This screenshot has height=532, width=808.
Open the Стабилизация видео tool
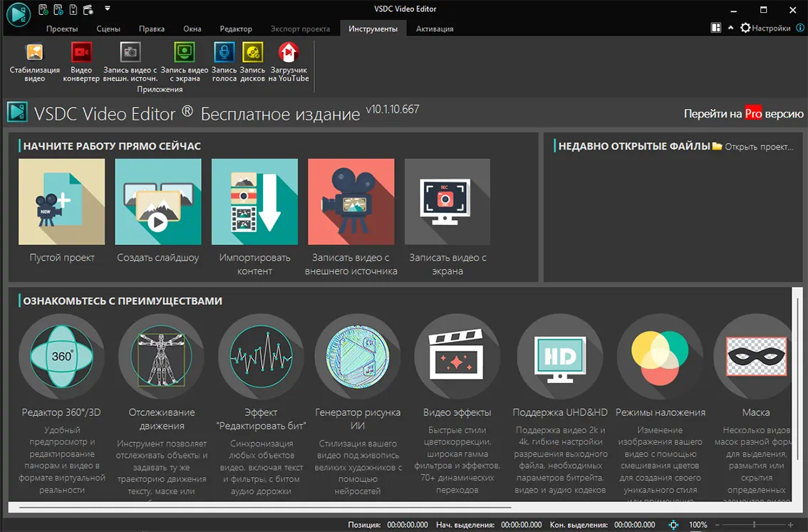[x=34, y=61]
